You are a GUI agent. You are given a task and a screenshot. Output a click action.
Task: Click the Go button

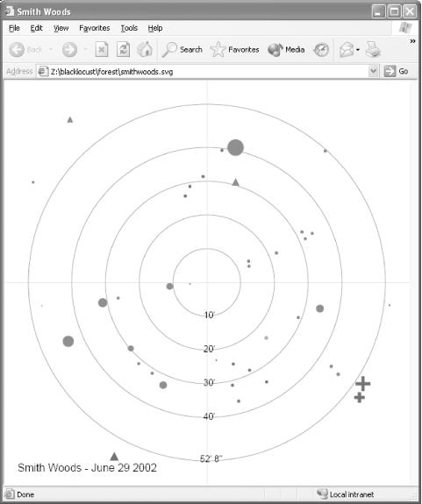[x=397, y=71]
